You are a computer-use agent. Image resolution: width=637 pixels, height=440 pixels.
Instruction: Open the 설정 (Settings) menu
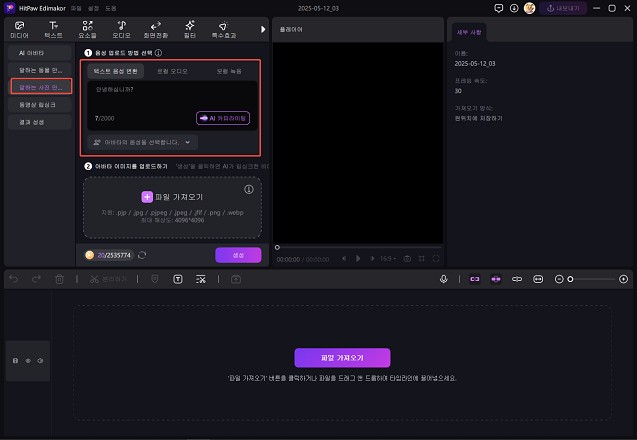[91, 8]
